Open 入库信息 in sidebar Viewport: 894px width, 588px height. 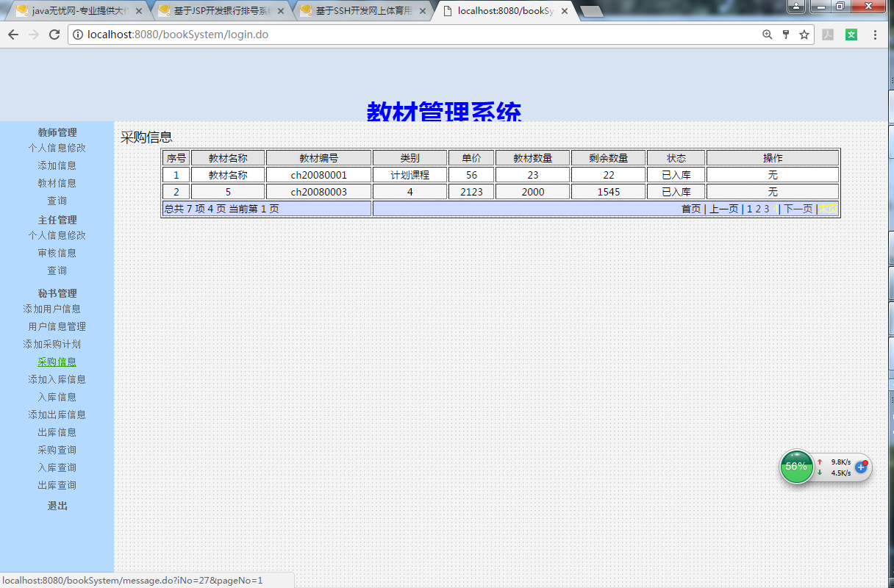tap(57, 397)
